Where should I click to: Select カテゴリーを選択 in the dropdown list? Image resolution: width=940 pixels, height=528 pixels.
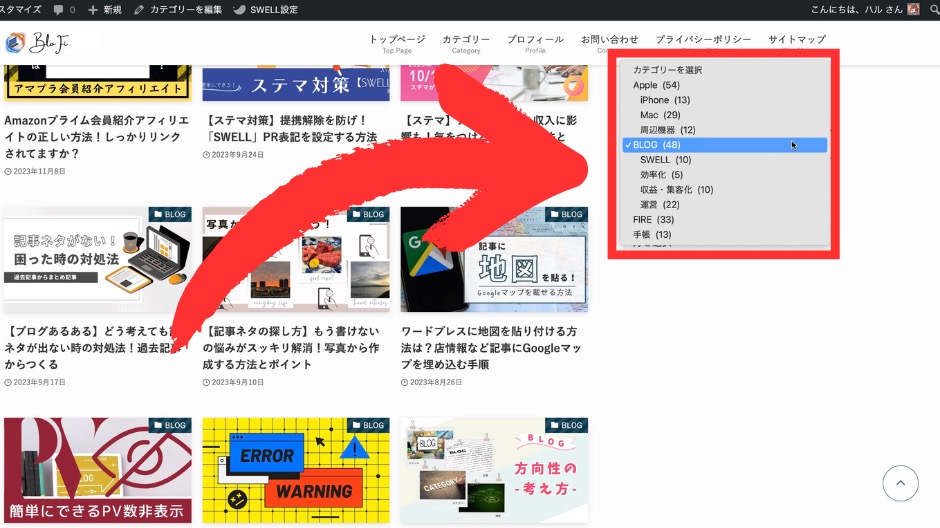(725, 70)
